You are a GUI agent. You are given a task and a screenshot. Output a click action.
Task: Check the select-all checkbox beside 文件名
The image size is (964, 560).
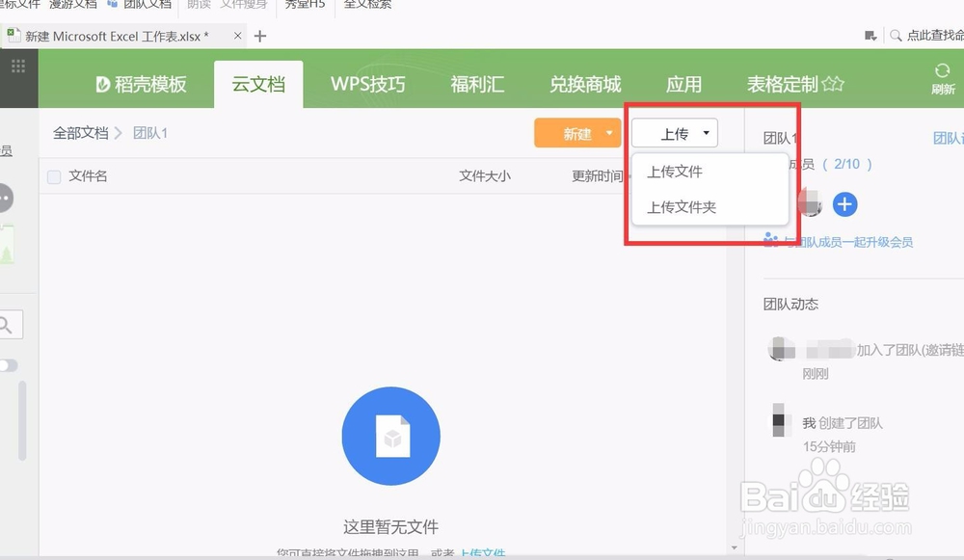(x=55, y=175)
